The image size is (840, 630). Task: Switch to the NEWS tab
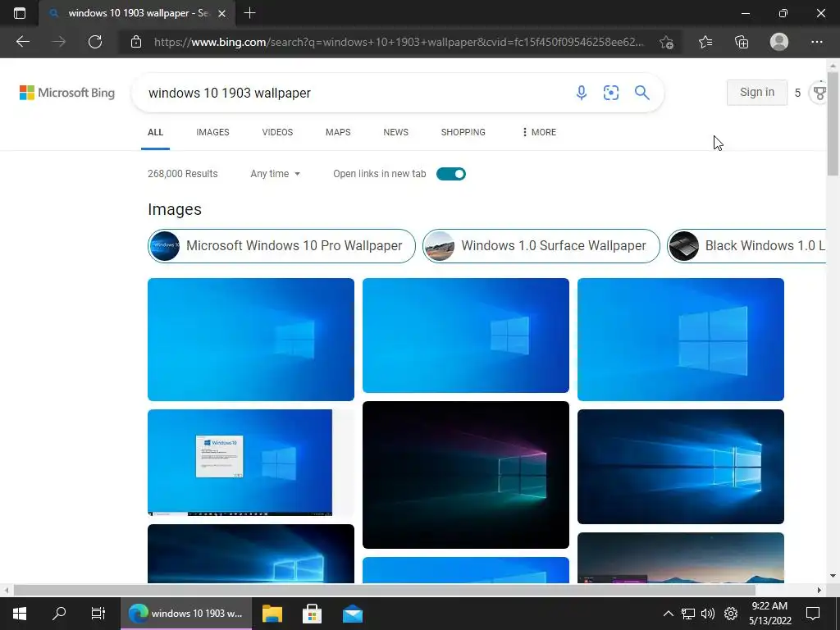(x=396, y=132)
